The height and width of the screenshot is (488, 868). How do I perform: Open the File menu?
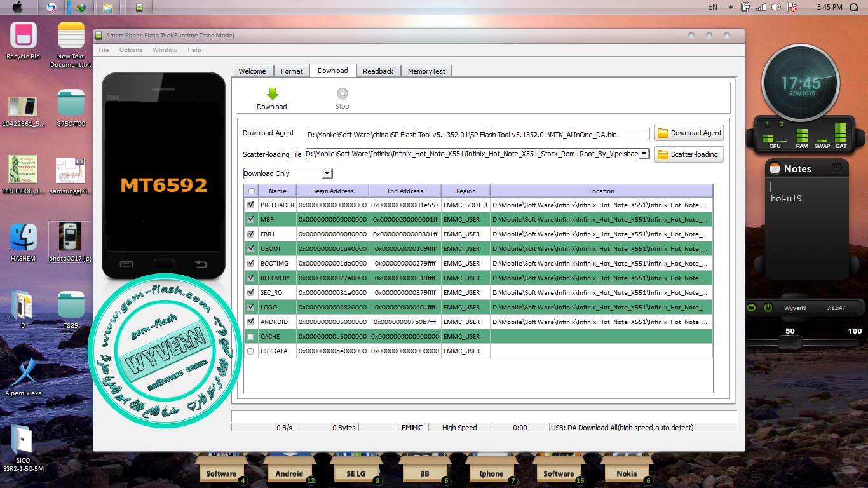[104, 50]
